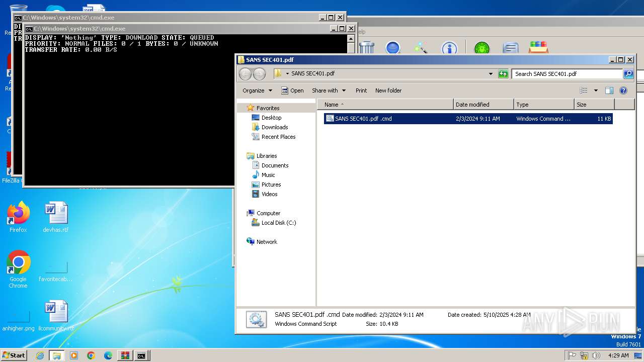Open Explorer Help question-mark icon
Image resolution: width=644 pixels, height=362 pixels.
623,90
